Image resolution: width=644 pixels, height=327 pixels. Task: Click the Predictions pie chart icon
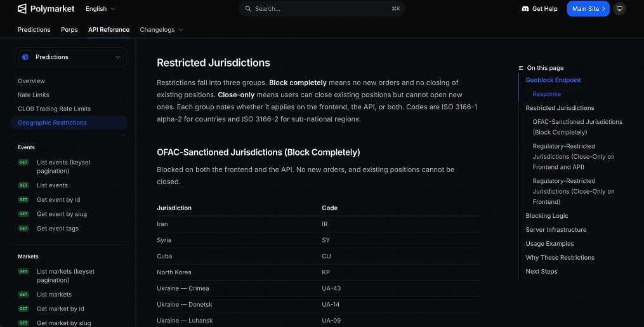pos(25,57)
